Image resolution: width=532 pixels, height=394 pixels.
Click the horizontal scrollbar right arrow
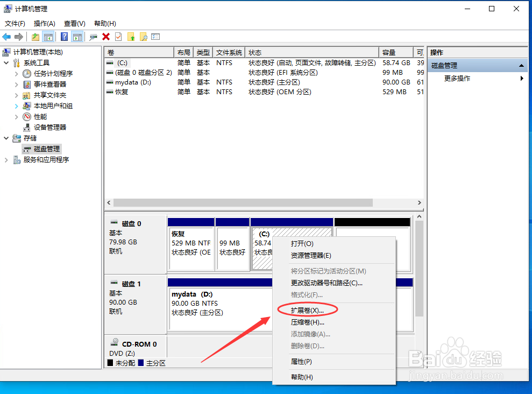click(x=420, y=202)
